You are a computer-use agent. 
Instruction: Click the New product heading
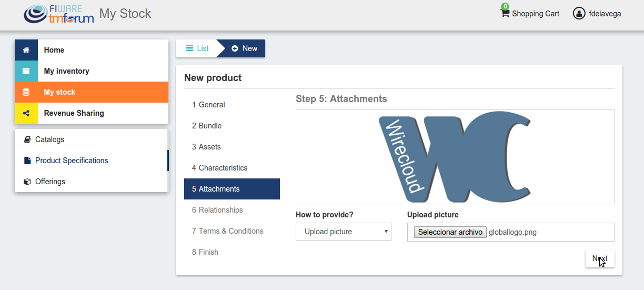coord(213,78)
